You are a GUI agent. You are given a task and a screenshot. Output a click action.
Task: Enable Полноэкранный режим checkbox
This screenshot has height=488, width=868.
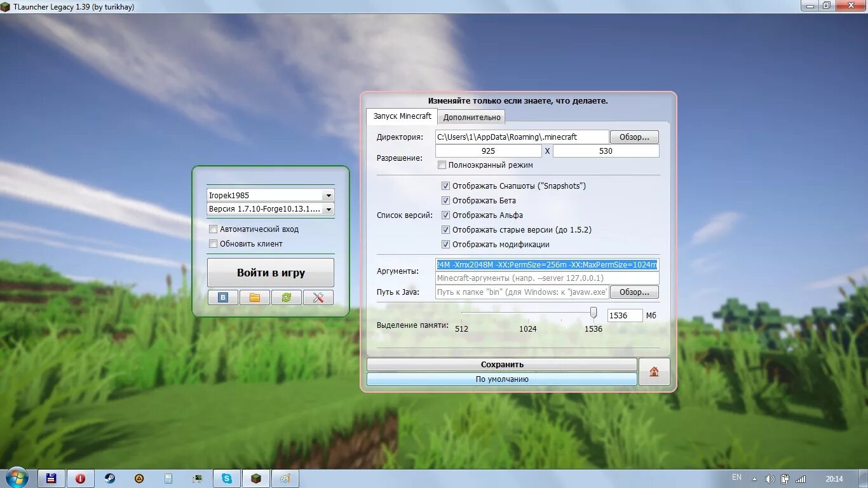[x=442, y=165]
